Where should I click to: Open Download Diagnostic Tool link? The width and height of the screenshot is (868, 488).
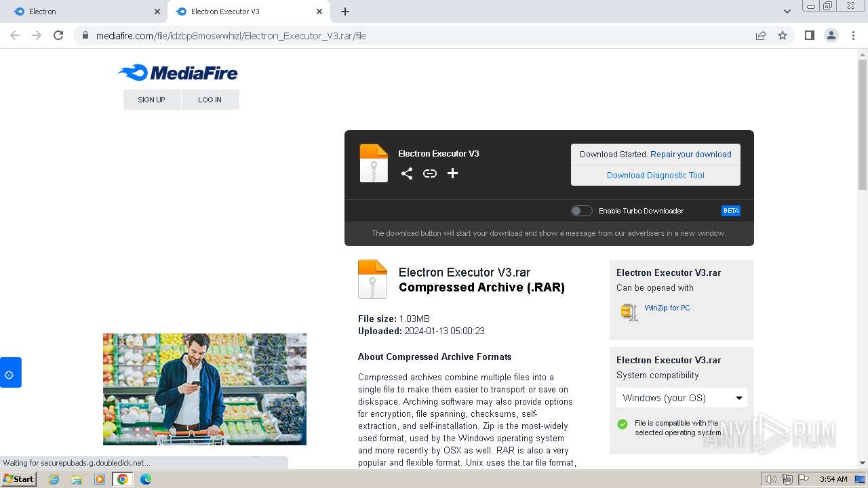[656, 175]
